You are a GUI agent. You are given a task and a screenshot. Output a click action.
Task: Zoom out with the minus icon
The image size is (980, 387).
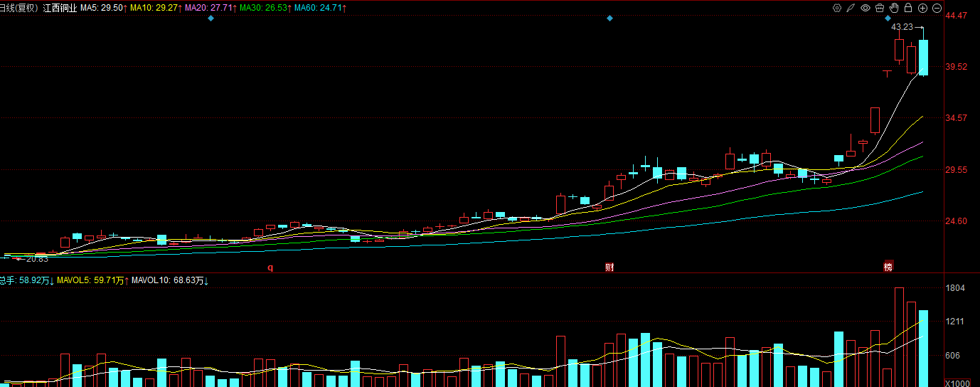click(x=937, y=9)
